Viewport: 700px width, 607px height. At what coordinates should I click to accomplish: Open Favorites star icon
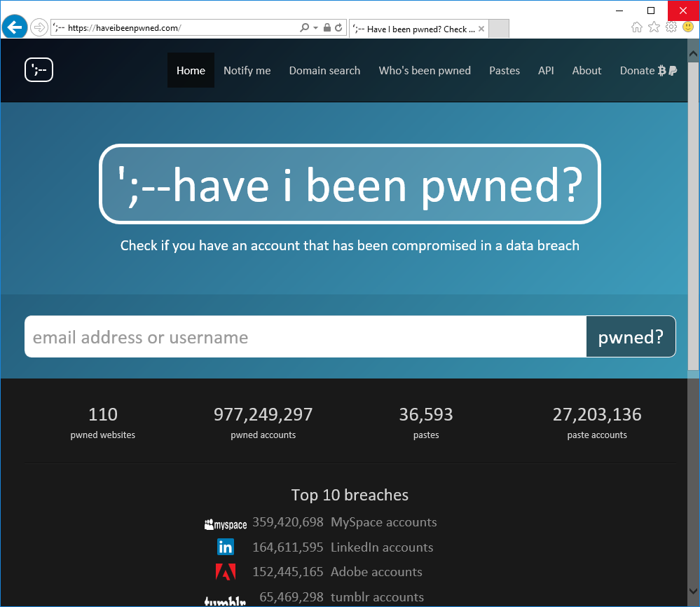pyautogui.click(x=654, y=27)
